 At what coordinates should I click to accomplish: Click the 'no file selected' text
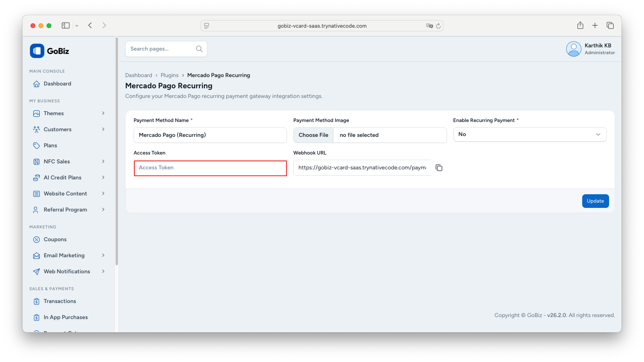point(359,135)
